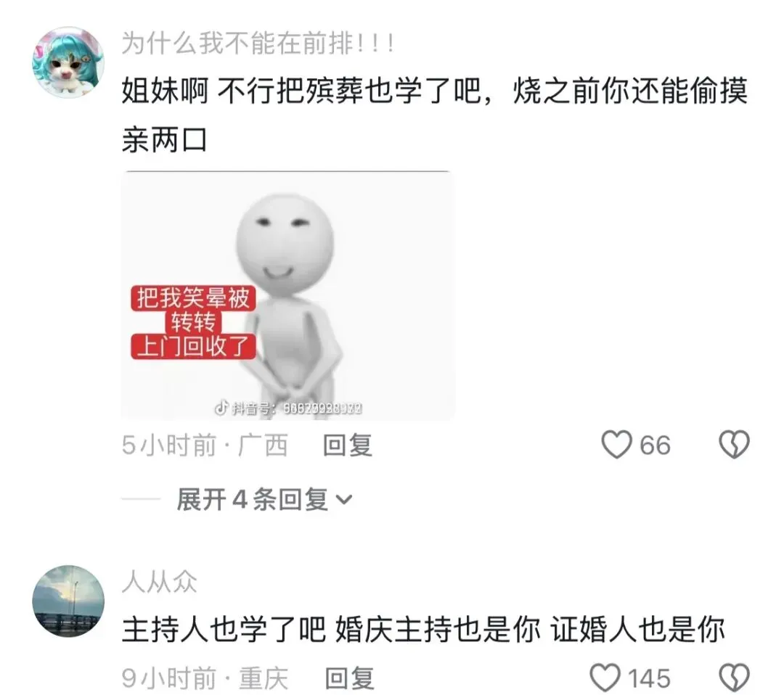
Task: Reply to the 重庆 comment via 回复
Action: (x=349, y=678)
